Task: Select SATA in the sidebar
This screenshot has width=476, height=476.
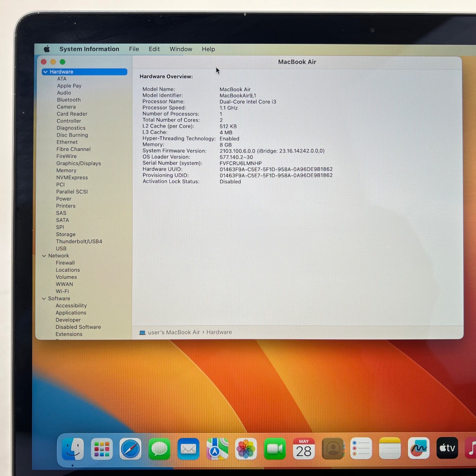Action: tap(63, 220)
